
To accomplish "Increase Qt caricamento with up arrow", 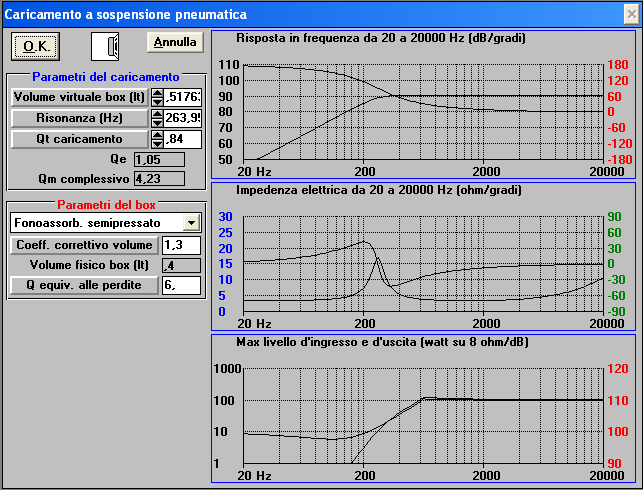I will pos(157,135).
